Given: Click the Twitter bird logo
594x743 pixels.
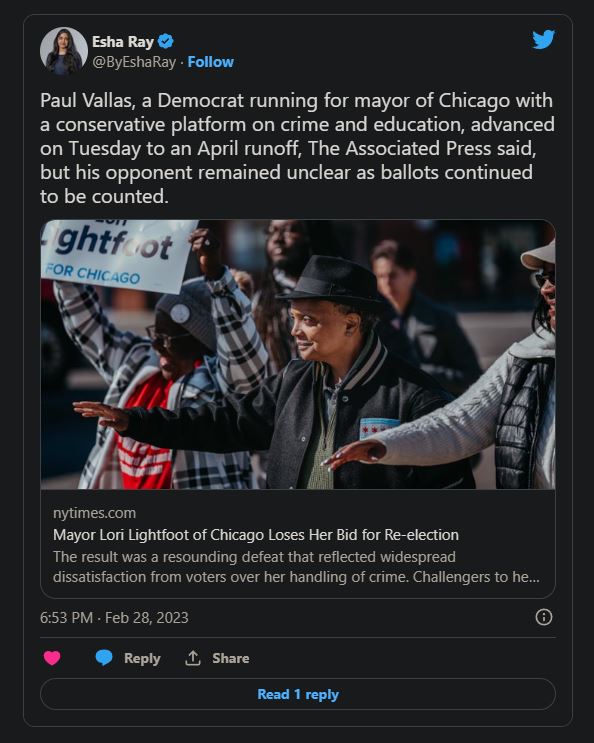Looking at the screenshot, I should (x=543, y=39).
